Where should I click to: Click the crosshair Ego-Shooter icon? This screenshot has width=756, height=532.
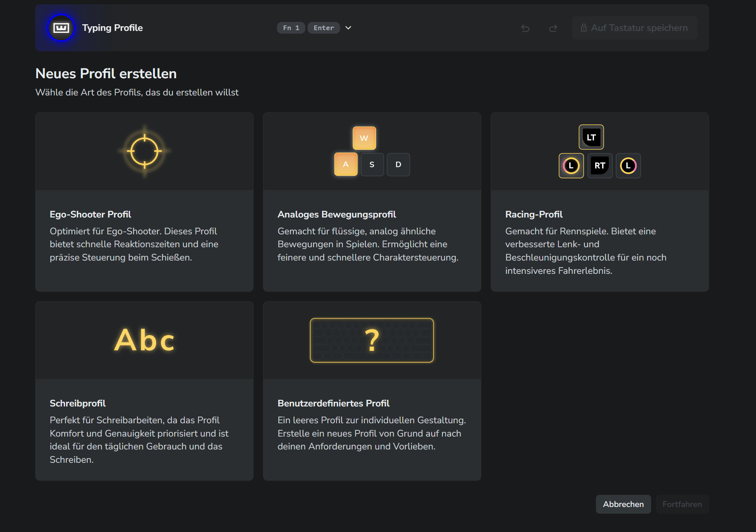[144, 151]
